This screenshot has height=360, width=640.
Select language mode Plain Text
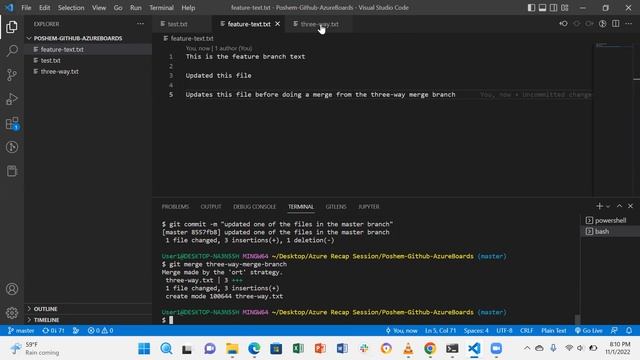pos(553,331)
